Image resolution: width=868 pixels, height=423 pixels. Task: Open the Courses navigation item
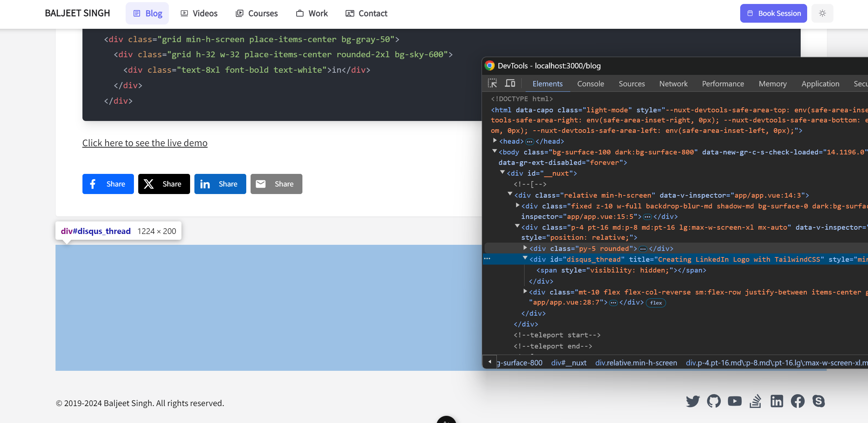pyautogui.click(x=257, y=13)
